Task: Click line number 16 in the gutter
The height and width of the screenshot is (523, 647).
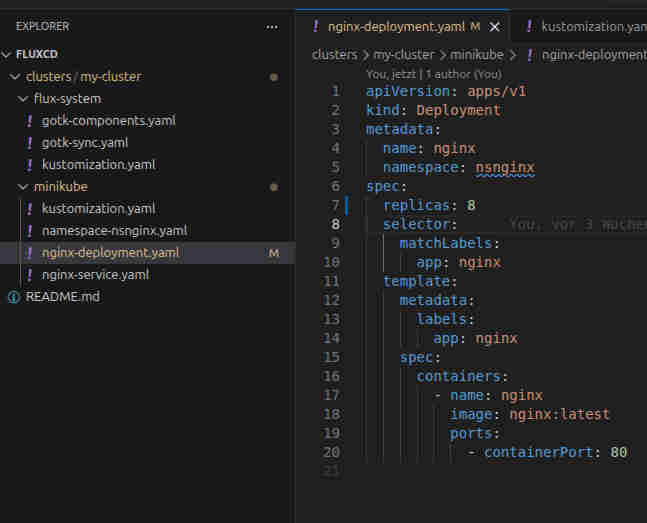Action: pyautogui.click(x=331, y=376)
